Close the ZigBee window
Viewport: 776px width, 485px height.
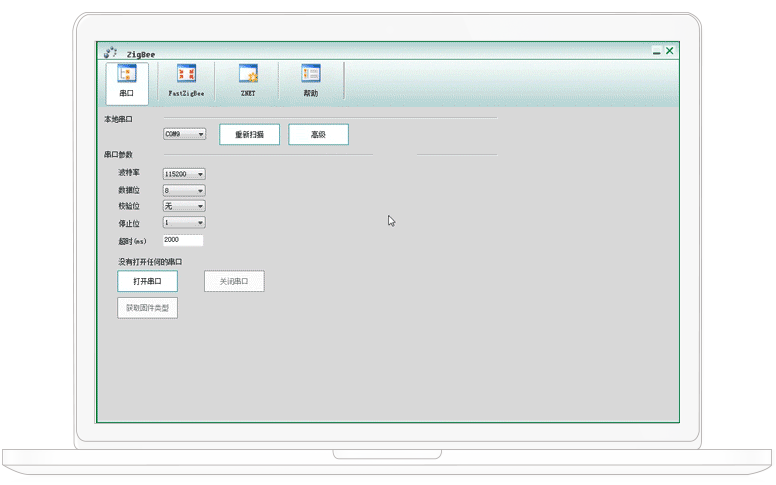[x=670, y=51]
